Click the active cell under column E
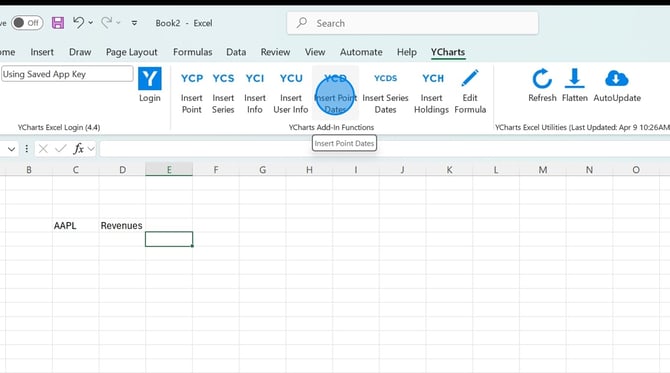 click(x=169, y=239)
